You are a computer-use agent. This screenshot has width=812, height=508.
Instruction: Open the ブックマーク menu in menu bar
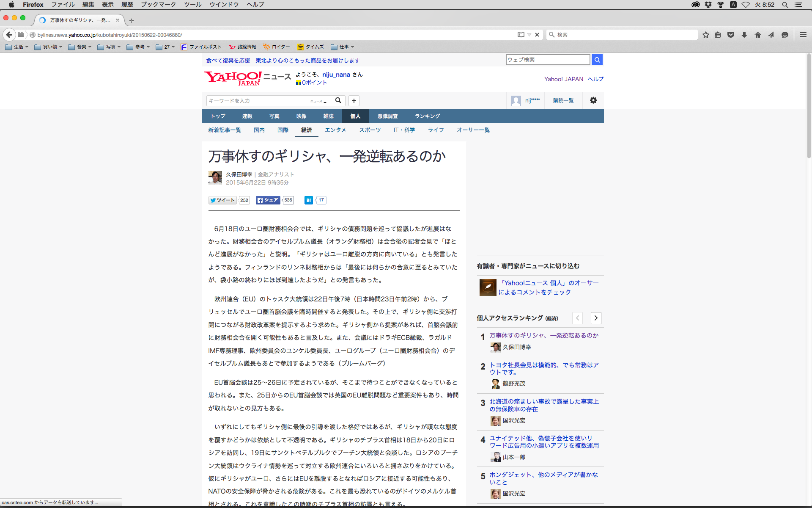point(158,5)
